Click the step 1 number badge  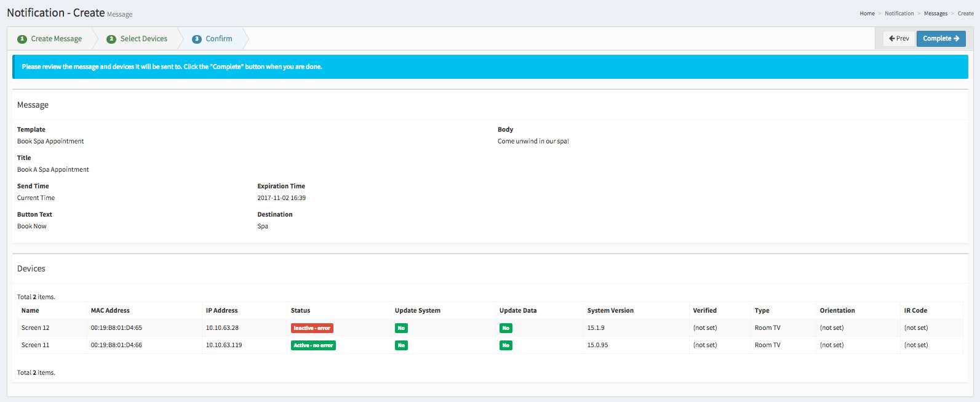(x=22, y=39)
